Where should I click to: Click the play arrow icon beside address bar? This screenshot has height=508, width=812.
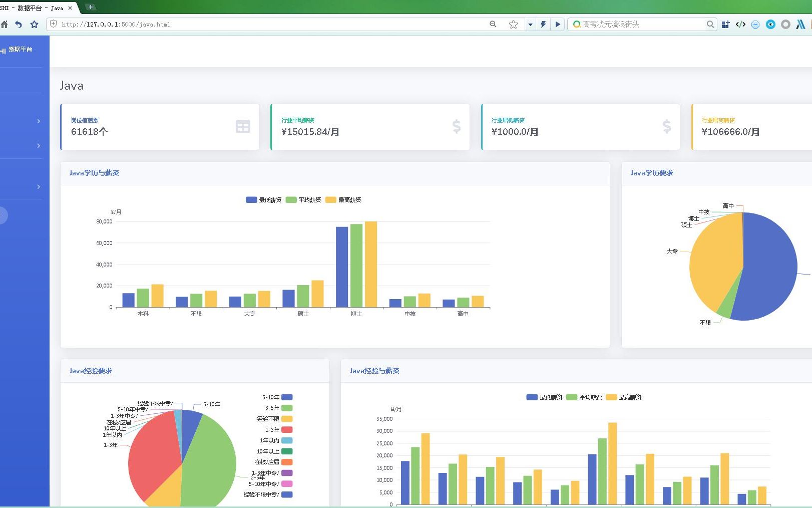point(558,24)
